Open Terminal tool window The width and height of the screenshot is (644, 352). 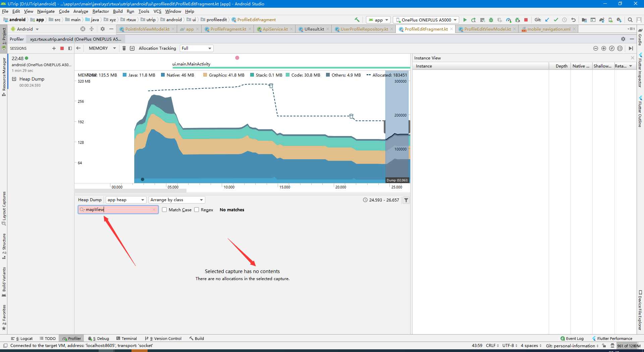pos(126,339)
